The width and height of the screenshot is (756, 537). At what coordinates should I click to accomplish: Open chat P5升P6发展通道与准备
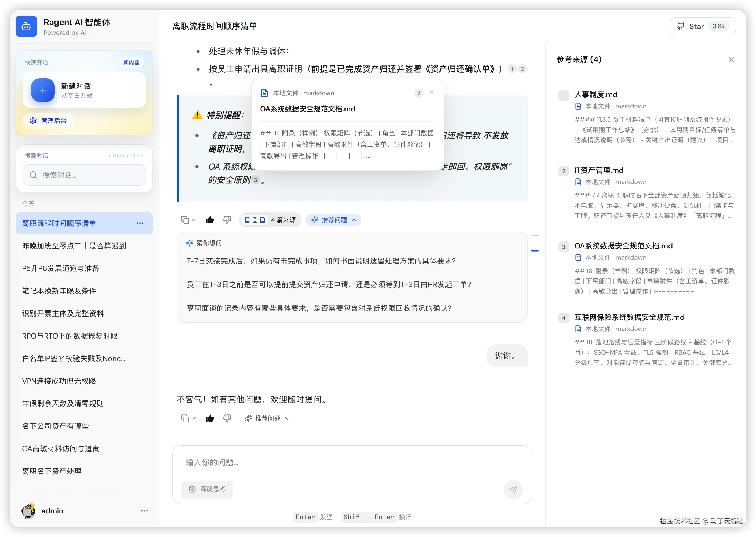coord(84,268)
